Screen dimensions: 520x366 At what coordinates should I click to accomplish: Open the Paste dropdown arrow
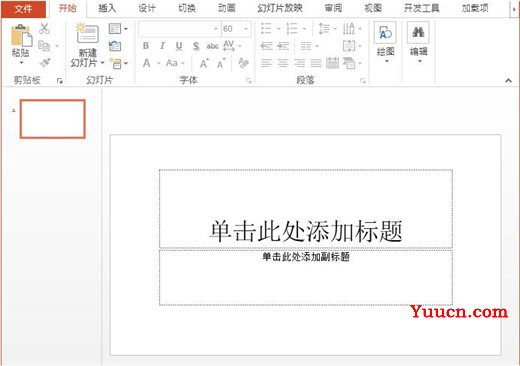click(21, 63)
